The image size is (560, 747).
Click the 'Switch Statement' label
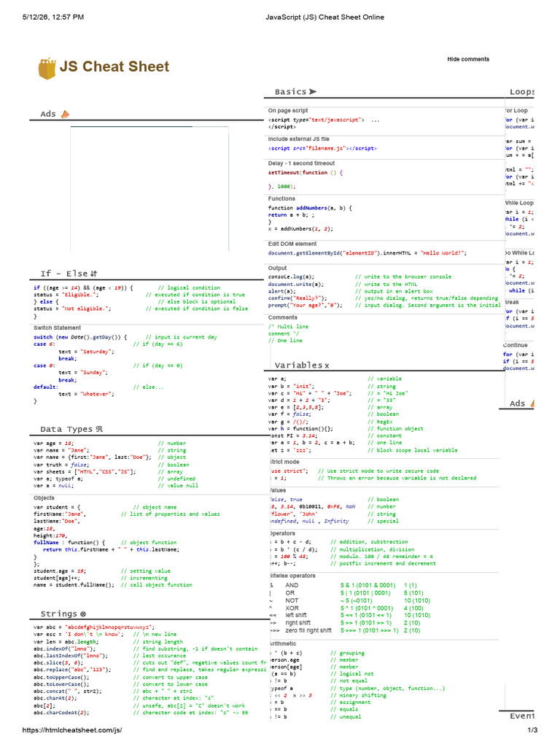tap(57, 328)
